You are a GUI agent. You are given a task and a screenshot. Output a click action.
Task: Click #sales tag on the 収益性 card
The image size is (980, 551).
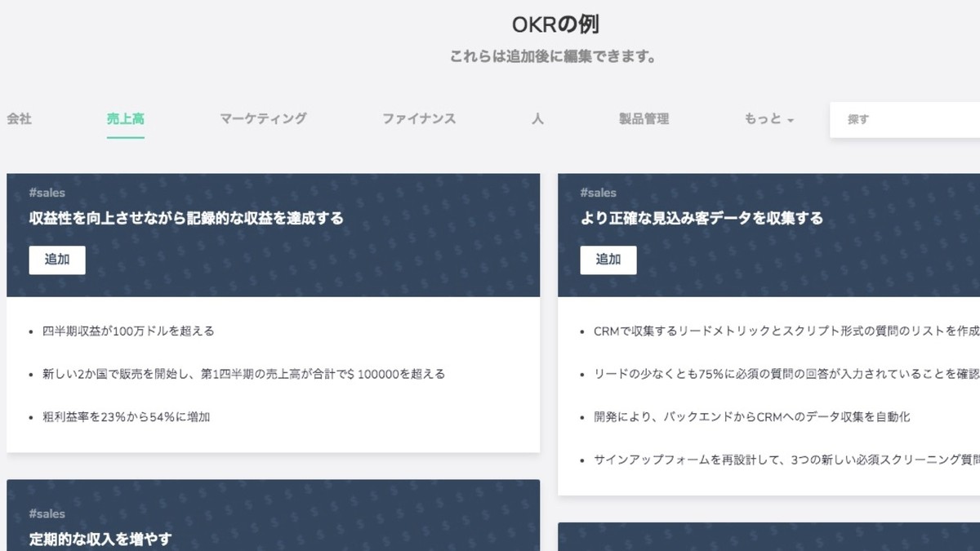click(x=47, y=193)
